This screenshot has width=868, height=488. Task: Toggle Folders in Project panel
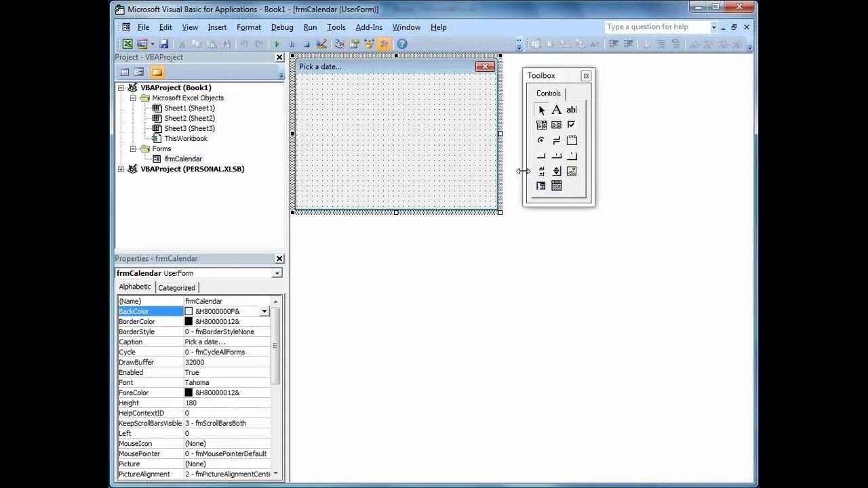[157, 72]
